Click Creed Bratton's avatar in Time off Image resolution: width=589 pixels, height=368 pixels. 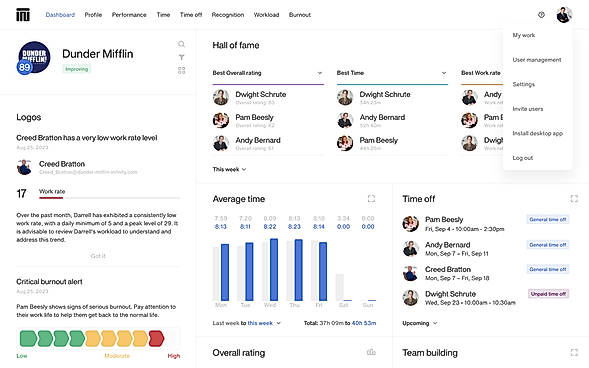point(410,273)
